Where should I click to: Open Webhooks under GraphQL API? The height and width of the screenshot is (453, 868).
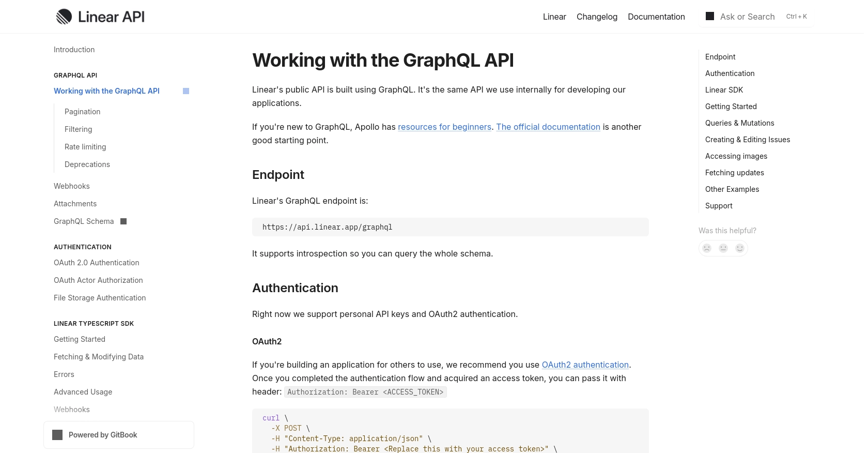(72, 186)
